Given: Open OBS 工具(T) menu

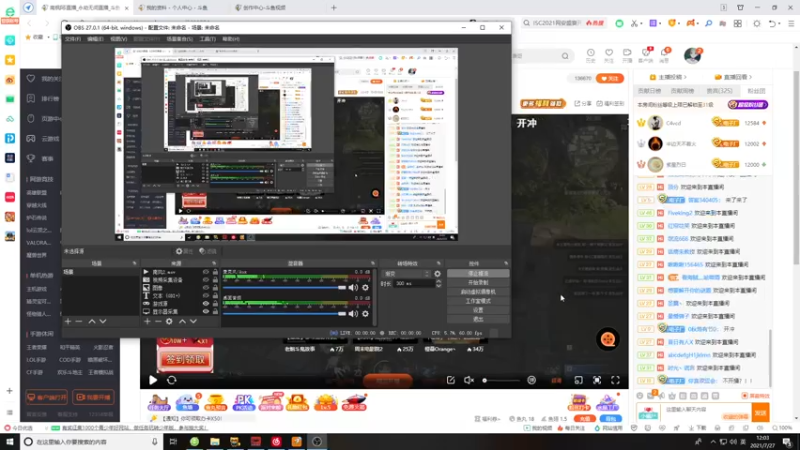Looking at the screenshot, I should point(207,39).
